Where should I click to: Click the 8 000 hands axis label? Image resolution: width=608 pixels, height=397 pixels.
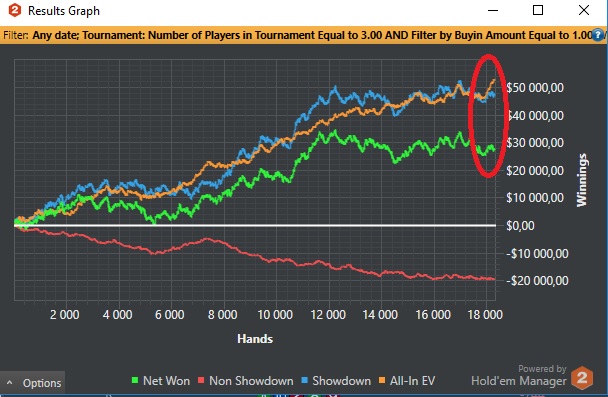(223, 314)
